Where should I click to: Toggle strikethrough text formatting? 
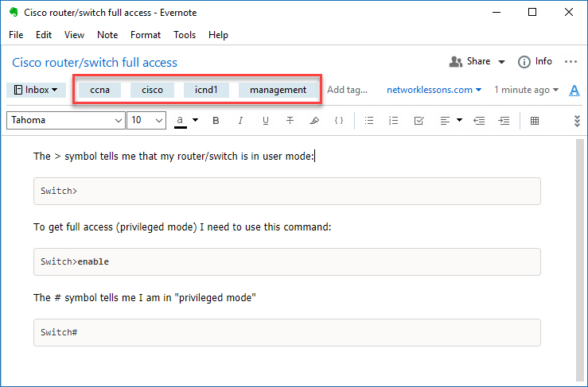pyautogui.click(x=290, y=121)
